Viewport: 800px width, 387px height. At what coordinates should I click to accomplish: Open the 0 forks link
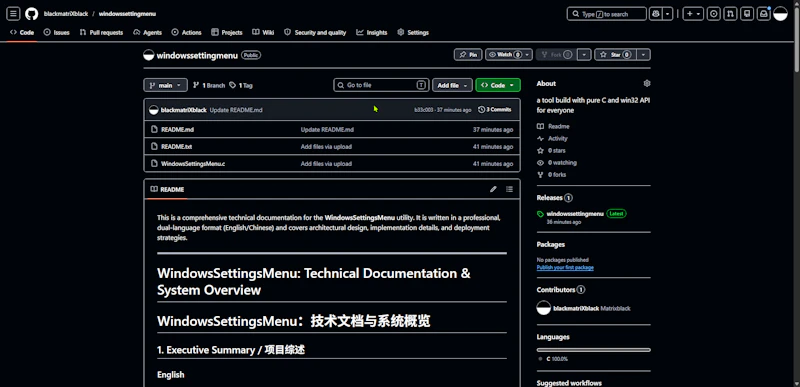pos(552,175)
